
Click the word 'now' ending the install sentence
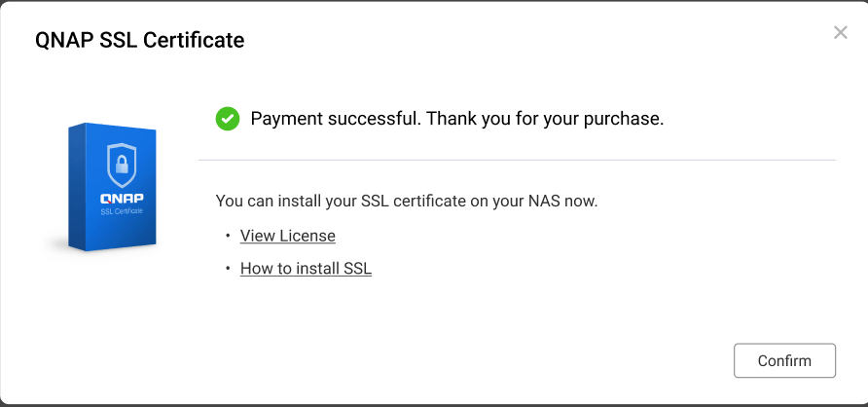[x=582, y=202]
